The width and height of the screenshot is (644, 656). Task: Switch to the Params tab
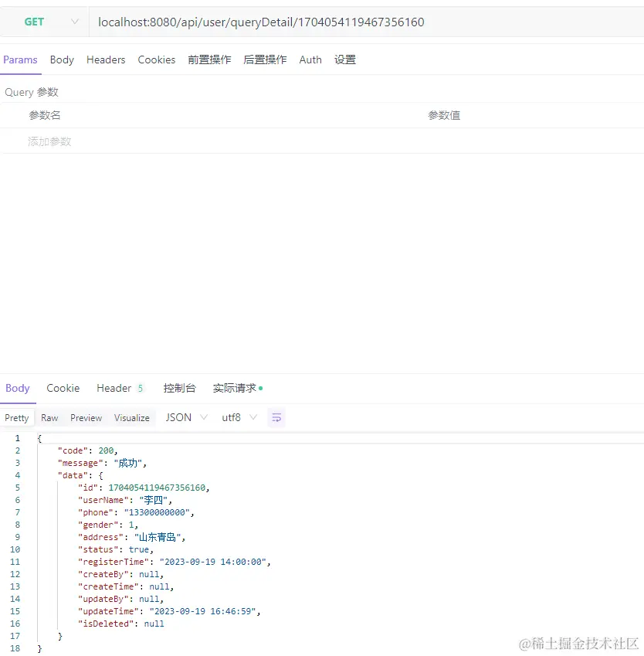pyautogui.click(x=20, y=59)
